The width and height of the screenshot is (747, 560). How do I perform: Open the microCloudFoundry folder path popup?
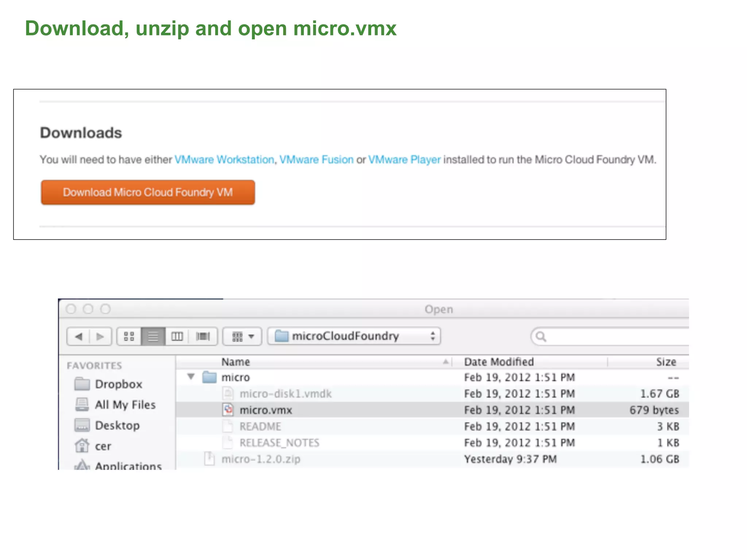(354, 336)
